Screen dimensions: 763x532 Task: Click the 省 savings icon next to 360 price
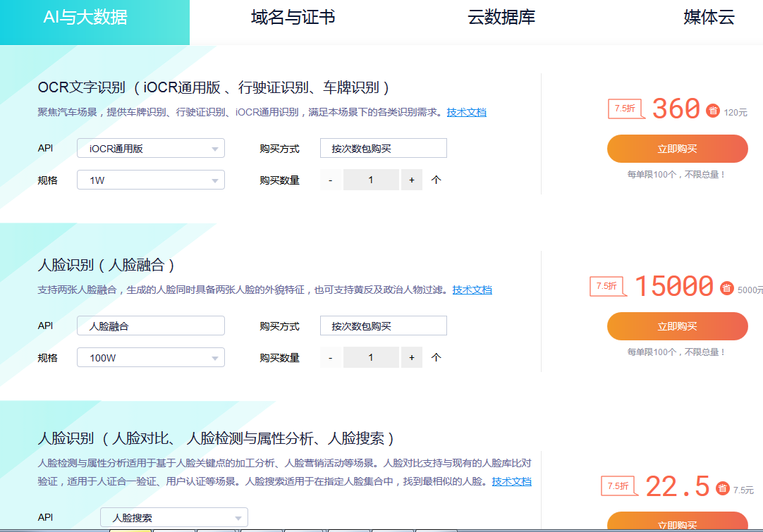coord(712,111)
